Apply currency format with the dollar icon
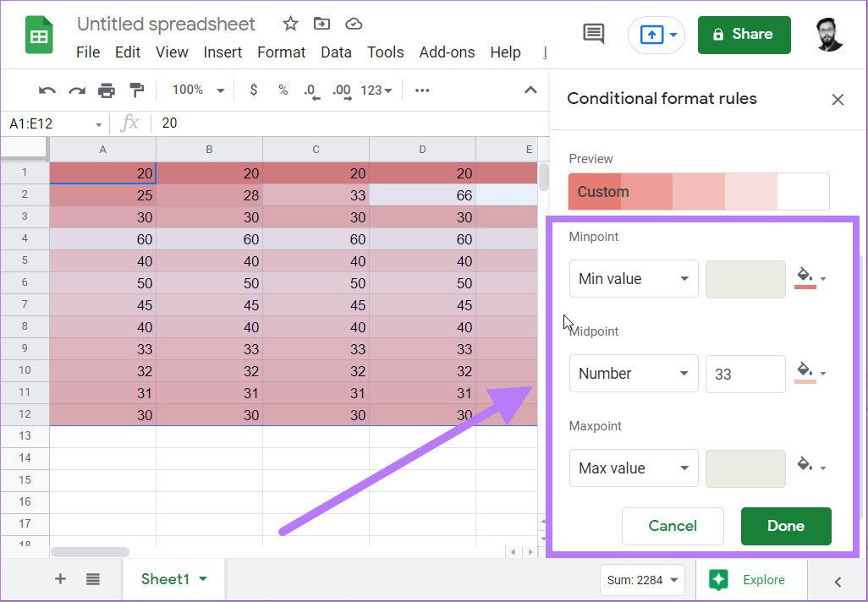 254,90
